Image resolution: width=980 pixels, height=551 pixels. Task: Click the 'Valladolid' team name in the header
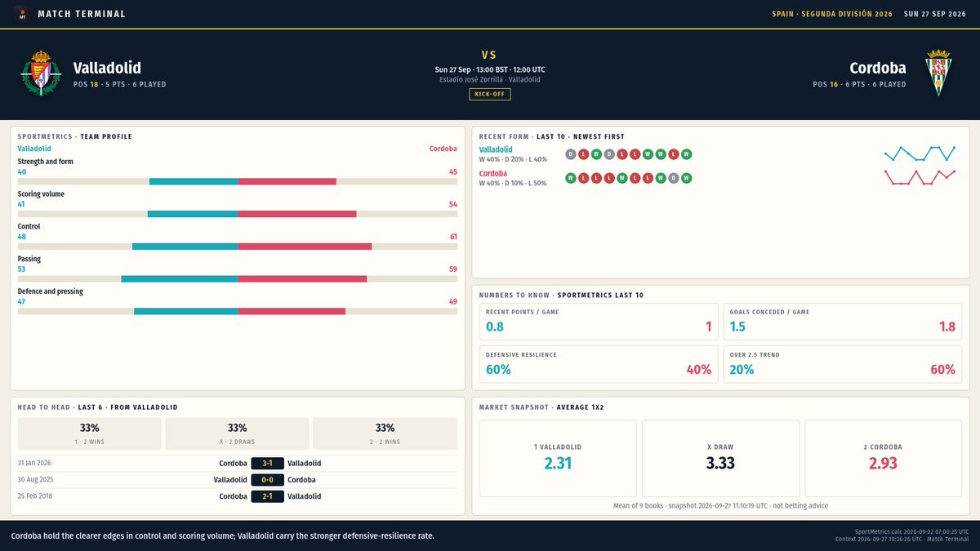click(x=106, y=69)
